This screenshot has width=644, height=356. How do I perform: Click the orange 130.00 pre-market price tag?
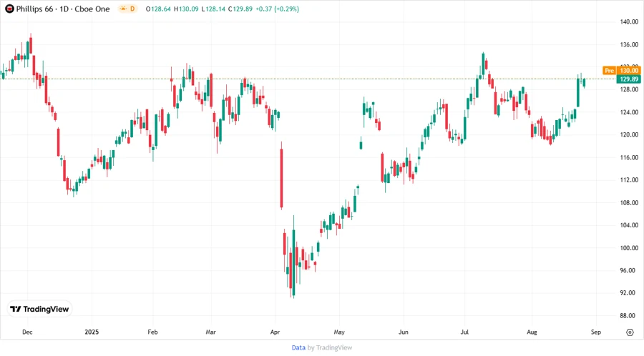629,70
